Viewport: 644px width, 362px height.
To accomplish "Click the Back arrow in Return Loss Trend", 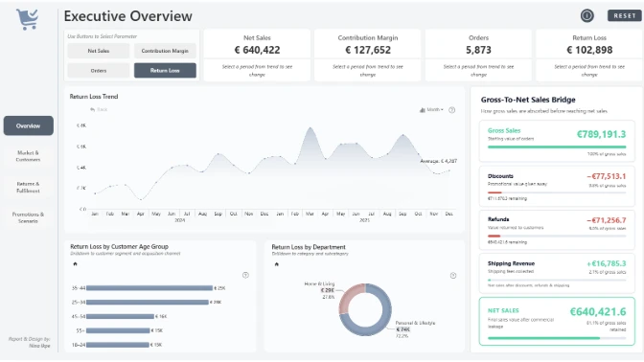I will [x=99, y=109].
